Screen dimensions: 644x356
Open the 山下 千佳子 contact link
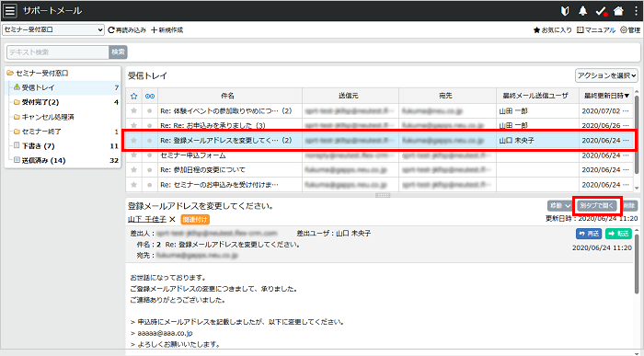[146, 220]
